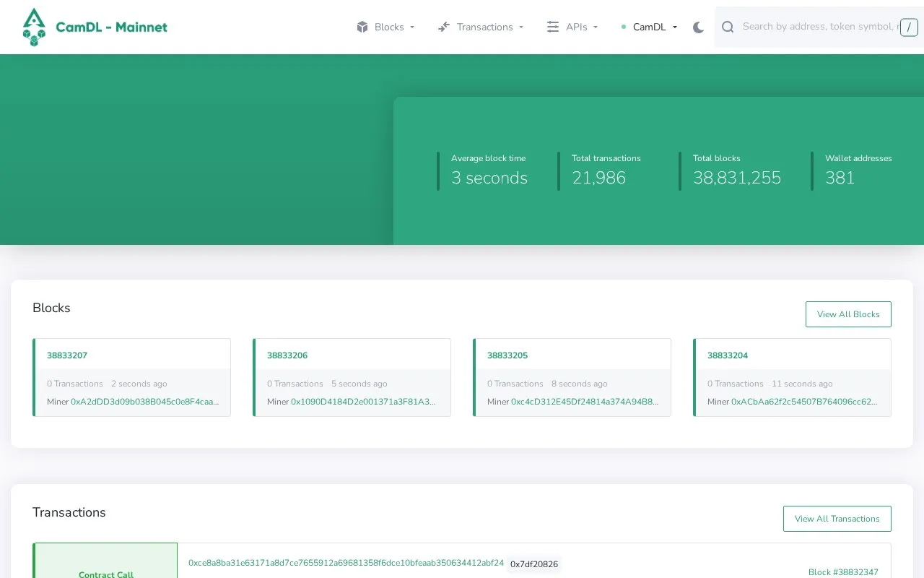Click the slash shortcut key badge

(909, 27)
